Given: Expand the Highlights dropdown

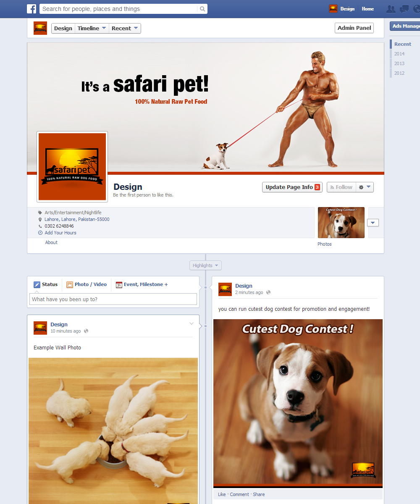Looking at the screenshot, I should pyautogui.click(x=205, y=265).
